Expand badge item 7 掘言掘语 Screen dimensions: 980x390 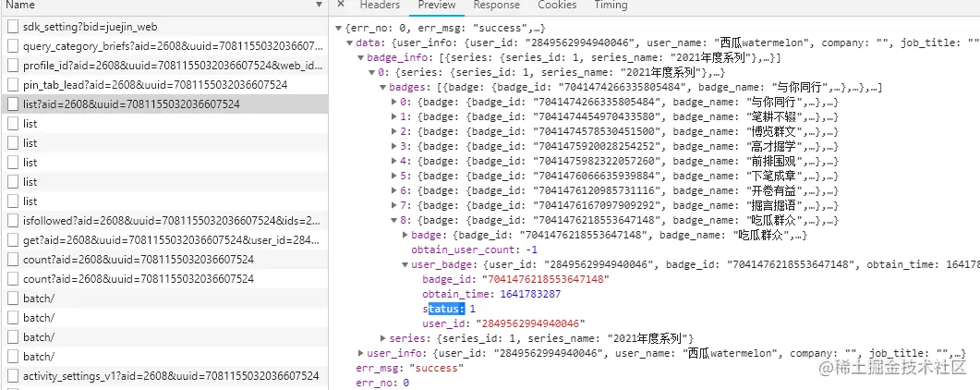pyautogui.click(x=393, y=205)
